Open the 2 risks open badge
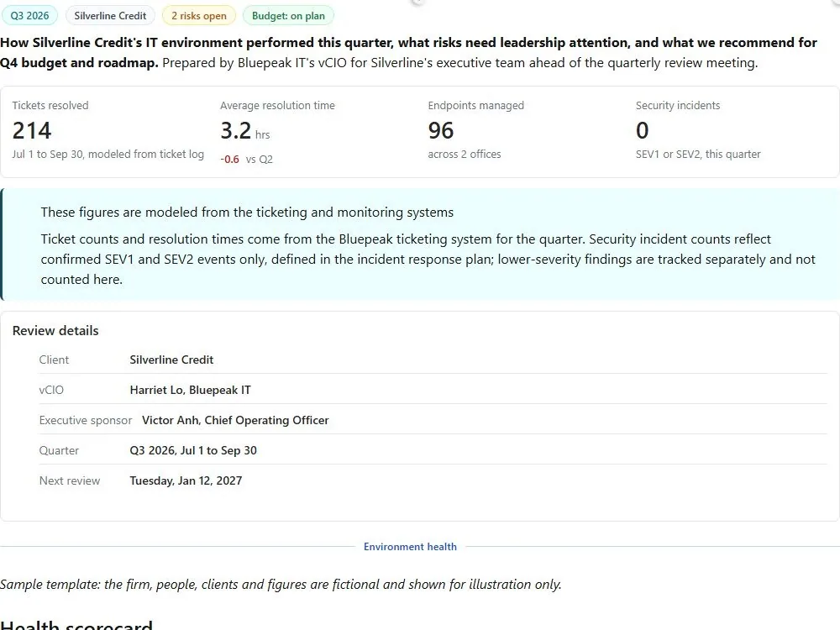 199,15
